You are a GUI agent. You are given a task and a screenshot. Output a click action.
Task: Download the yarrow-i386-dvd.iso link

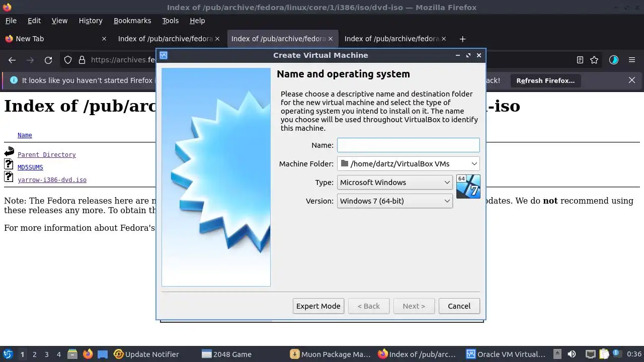click(x=52, y=180)
